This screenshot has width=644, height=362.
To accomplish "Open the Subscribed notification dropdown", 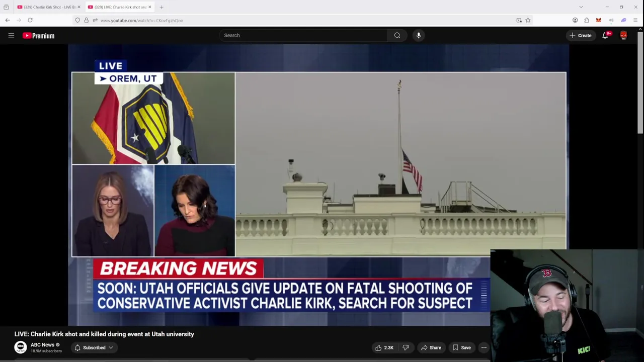I will coord(94,347).
